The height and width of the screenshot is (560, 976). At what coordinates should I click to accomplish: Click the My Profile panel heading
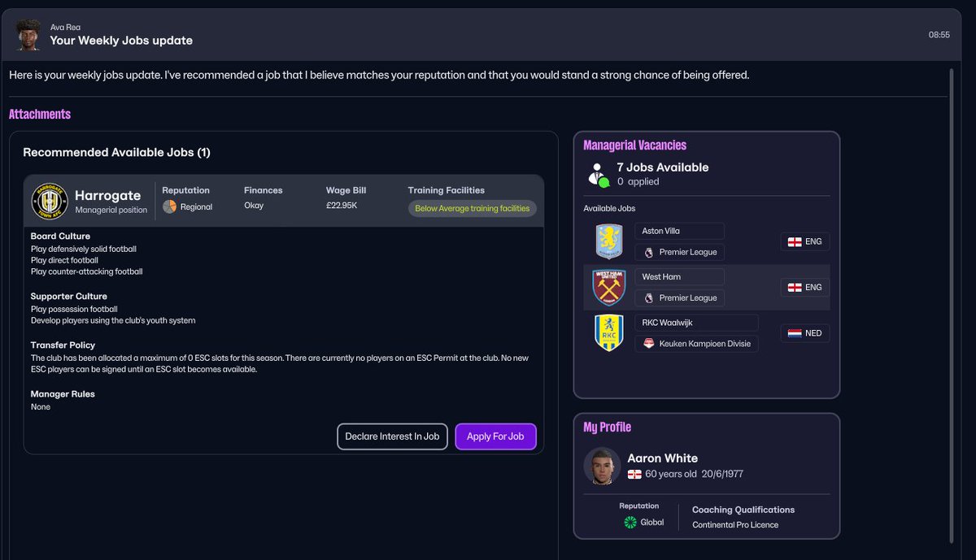(x=605, y=427)
